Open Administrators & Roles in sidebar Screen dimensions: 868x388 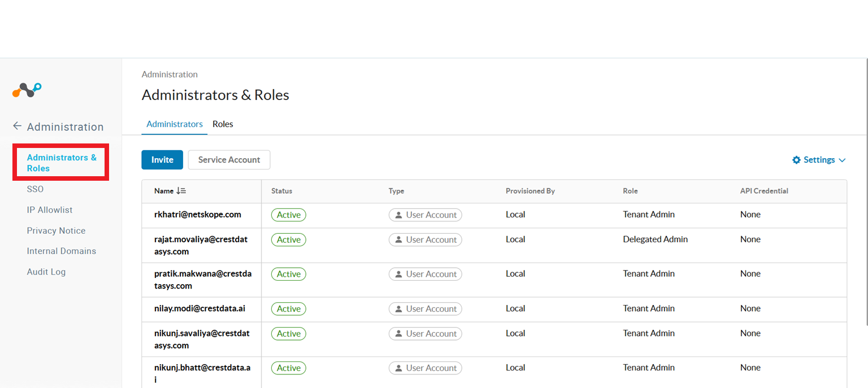(x=62, y=163)
